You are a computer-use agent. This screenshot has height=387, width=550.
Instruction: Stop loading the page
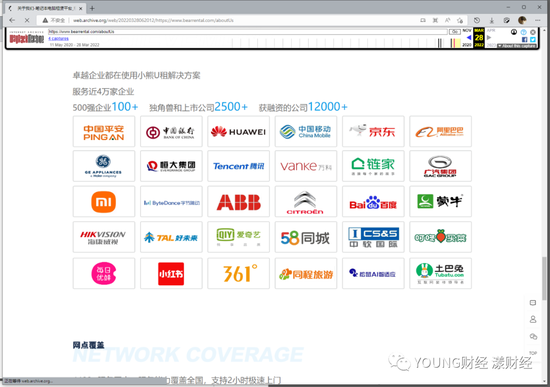point(27,20)
